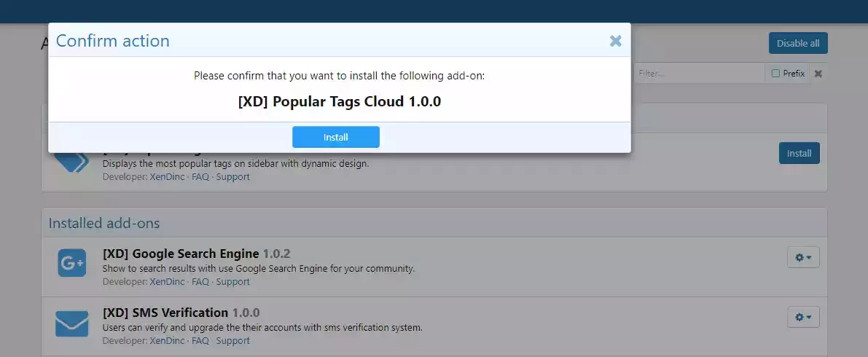Click the Popular Tags Cloud tag icon
This screenshot has width=868, height=357.
72,162
